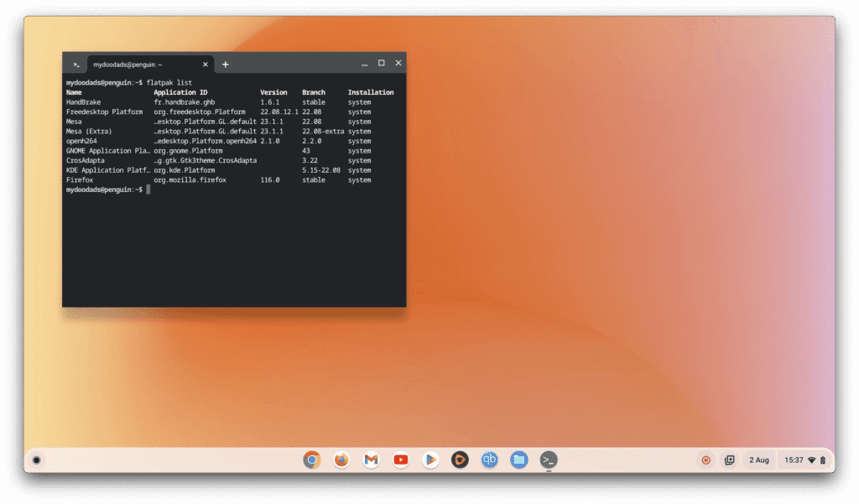Launch Google Chrome from the shelf
Screen dimensions: 859x504
312,460
